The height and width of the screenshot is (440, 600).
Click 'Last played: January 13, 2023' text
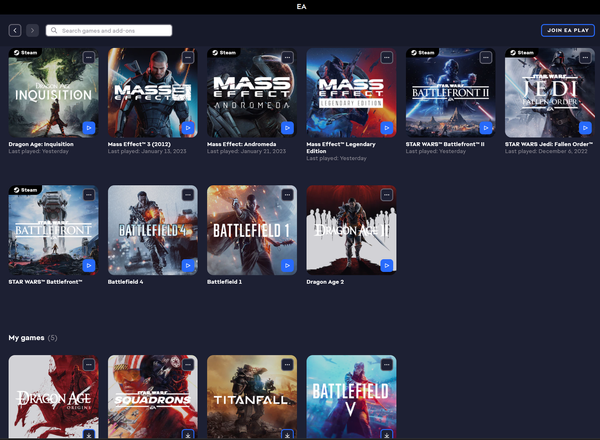[x=147, y=151]
